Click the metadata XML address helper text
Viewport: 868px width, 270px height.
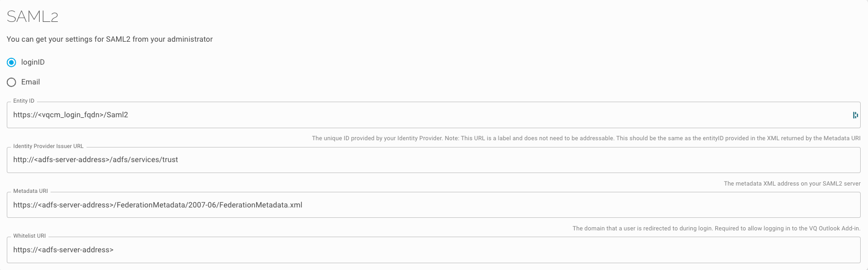(x=792, y=183)
